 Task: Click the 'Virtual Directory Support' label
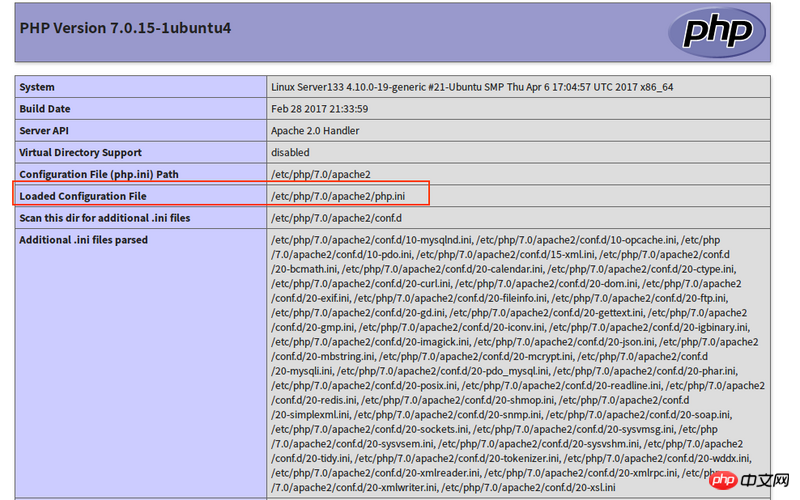81,153
